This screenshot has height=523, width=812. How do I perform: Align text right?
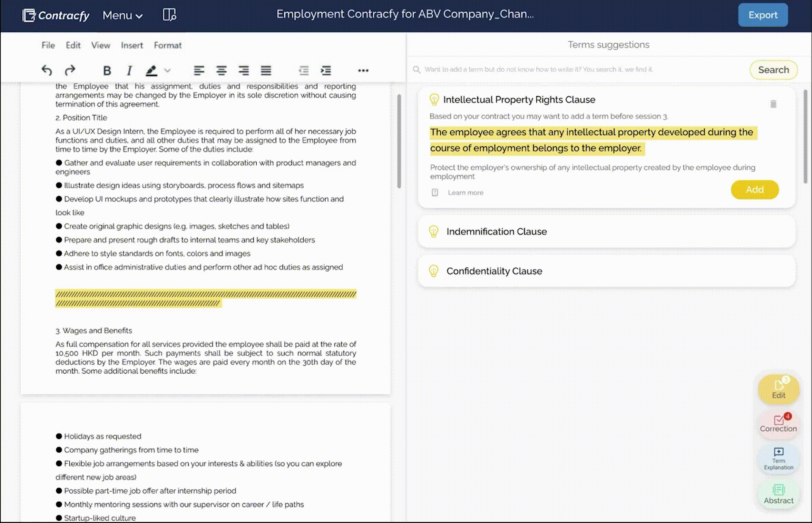pyautogui.click(x=244, y=71)
